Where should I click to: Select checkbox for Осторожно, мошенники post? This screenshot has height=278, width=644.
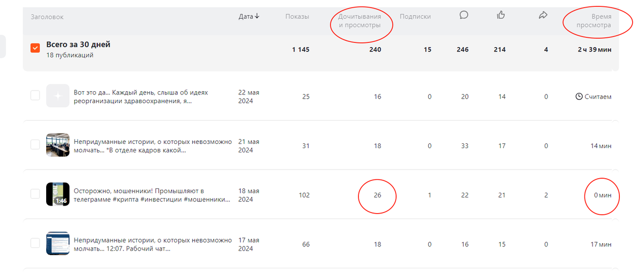(35, 194)
